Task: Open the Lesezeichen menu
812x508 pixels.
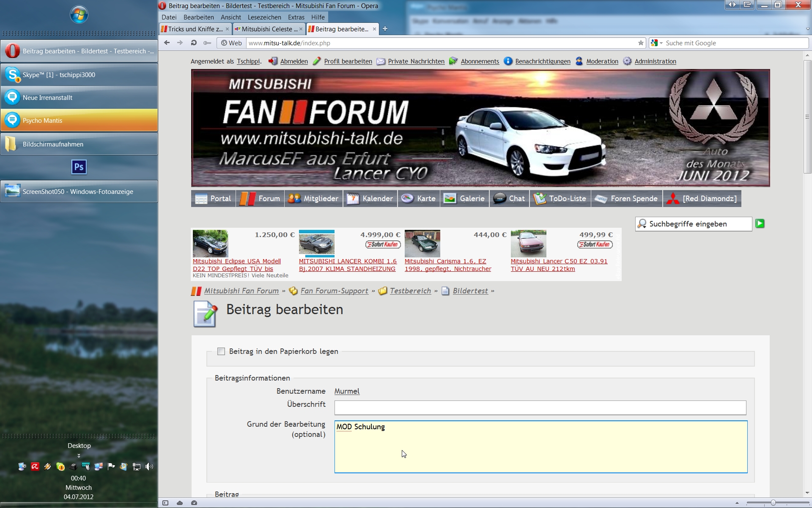Action: (264, 17)
